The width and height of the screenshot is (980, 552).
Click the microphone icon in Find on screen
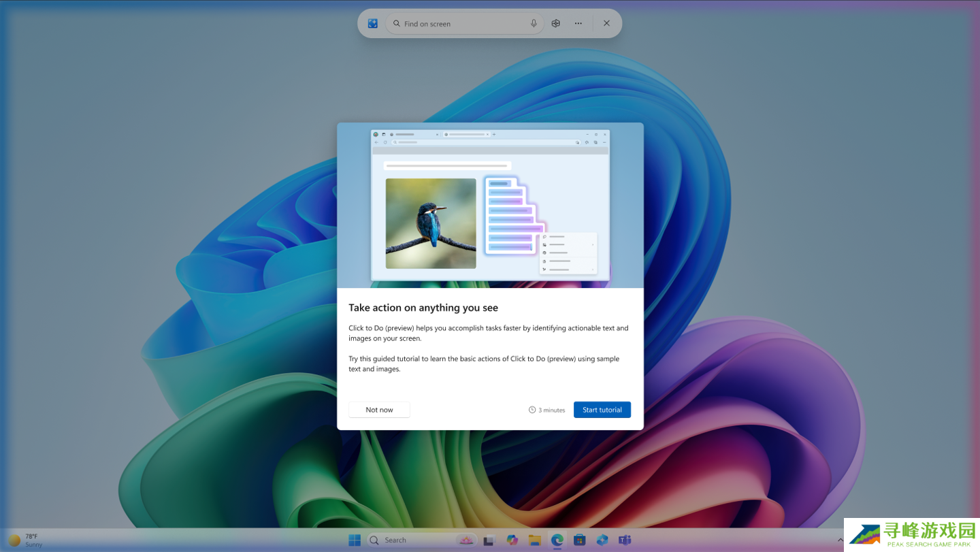(534, 23)
